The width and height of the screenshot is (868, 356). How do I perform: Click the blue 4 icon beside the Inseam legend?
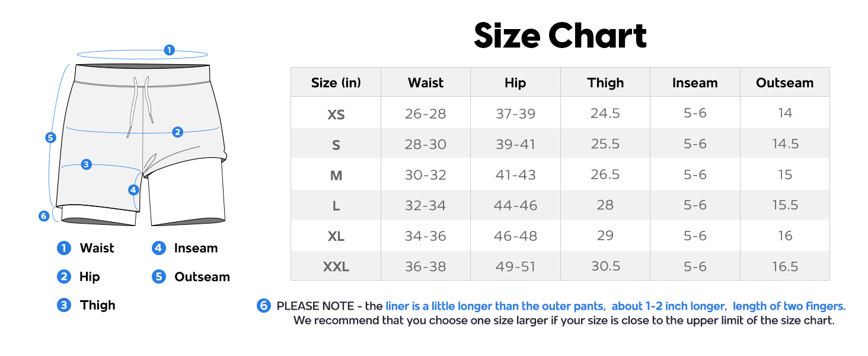(x=158, y=248)
